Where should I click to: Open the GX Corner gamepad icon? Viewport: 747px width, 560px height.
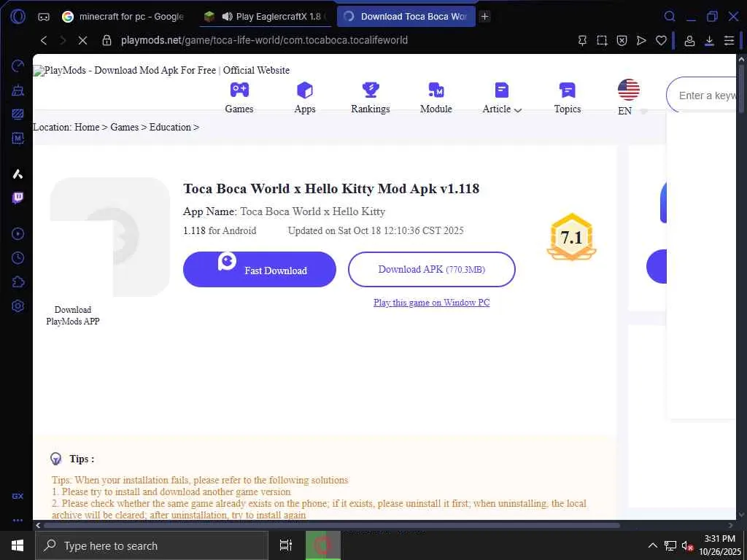click(x=43, y=17)
